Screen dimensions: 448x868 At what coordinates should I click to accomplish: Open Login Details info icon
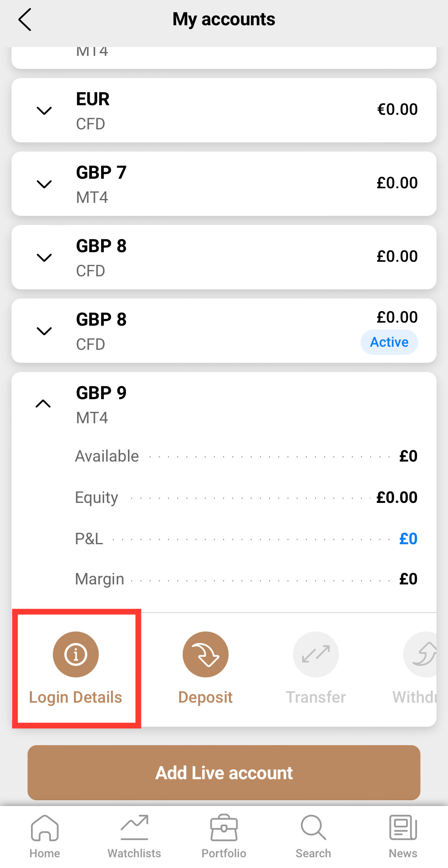tap(76, 654)
